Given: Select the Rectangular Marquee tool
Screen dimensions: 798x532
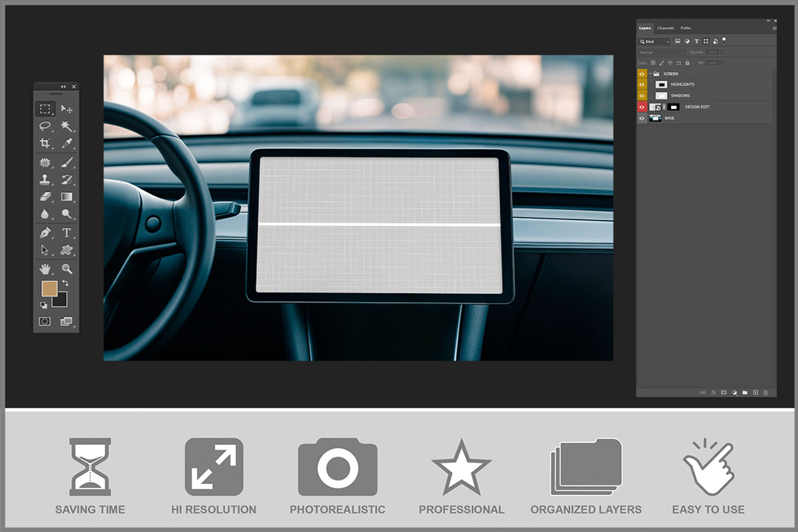Looking at the screenshot, I should click(45, 108).
